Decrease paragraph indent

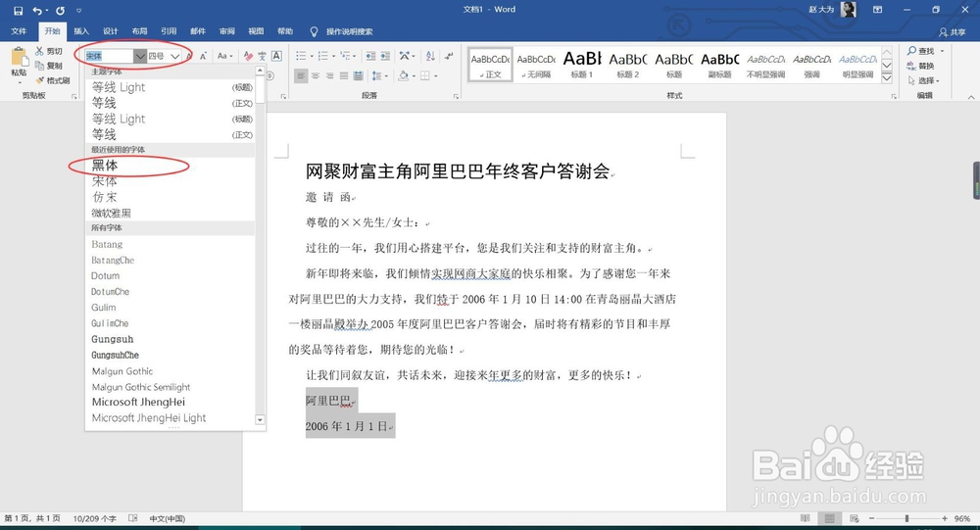tap(370, 56)
